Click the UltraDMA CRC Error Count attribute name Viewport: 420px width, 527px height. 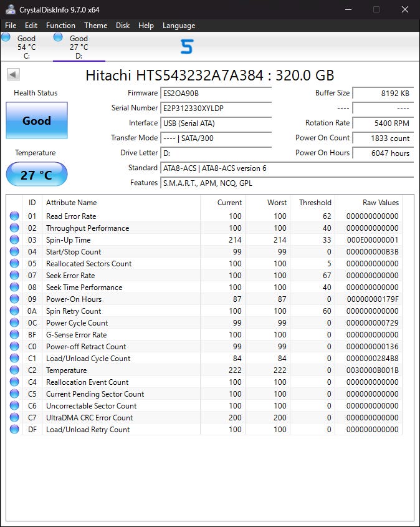coord(89,417)
